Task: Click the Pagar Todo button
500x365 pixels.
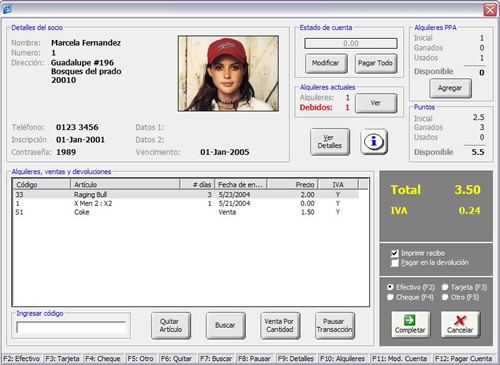Action: tap(375, 63)
